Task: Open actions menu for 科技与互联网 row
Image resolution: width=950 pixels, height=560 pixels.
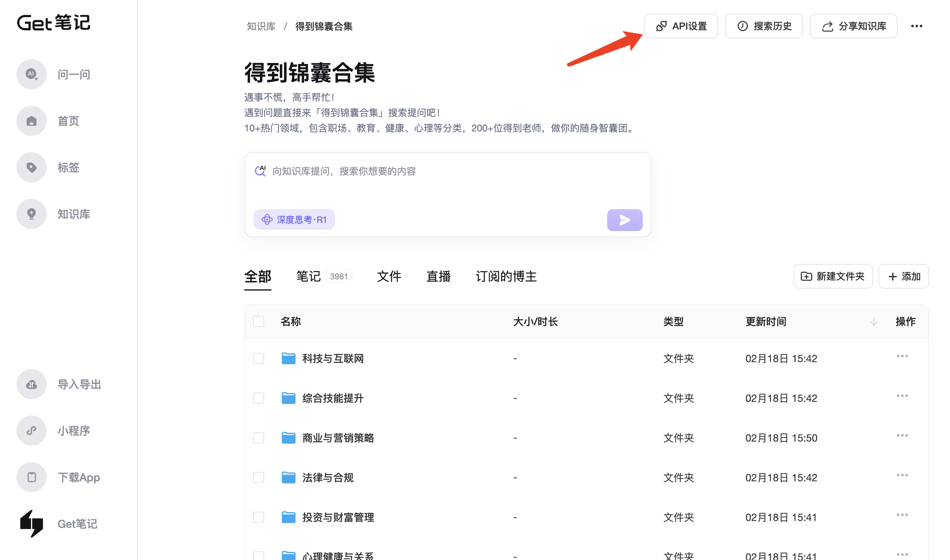Action: click(x=902, y=356)
